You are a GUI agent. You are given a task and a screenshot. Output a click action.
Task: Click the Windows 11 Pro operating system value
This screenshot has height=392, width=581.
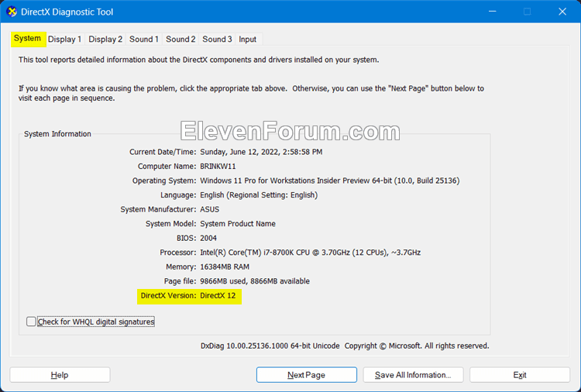[330, 181]
